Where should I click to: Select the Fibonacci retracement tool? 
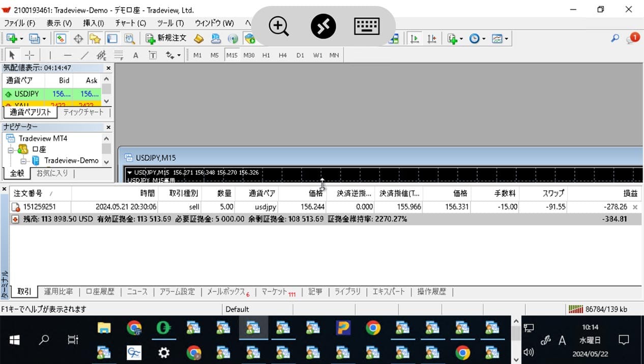[118, 55]
